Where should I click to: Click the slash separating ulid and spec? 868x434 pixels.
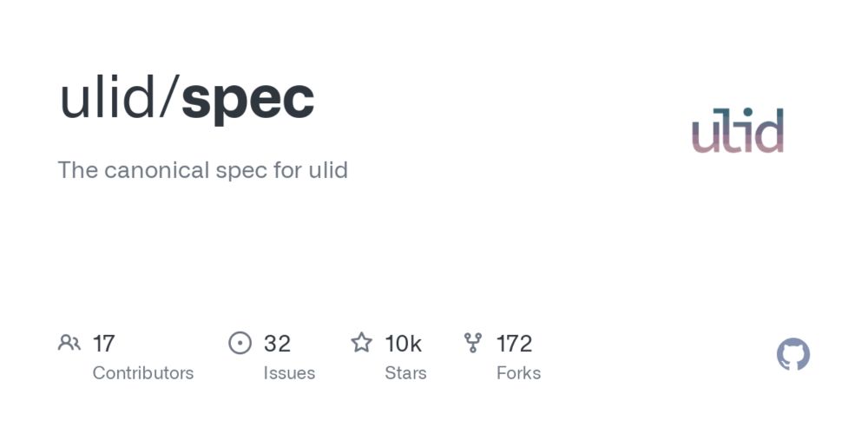168,99
